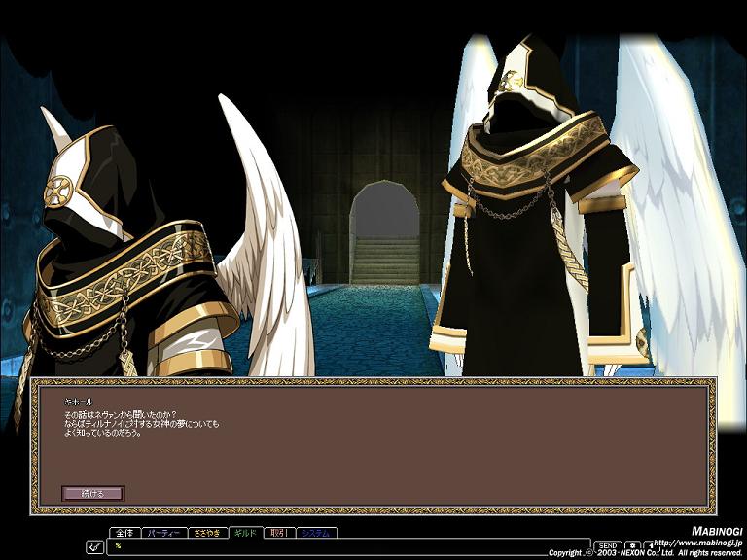Switch to the パーティー chat tab
This screenshot has width=747, height=560.
164,533
